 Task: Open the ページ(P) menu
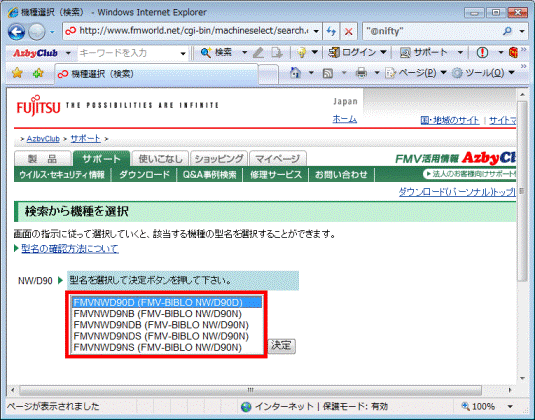coord(416,73)
